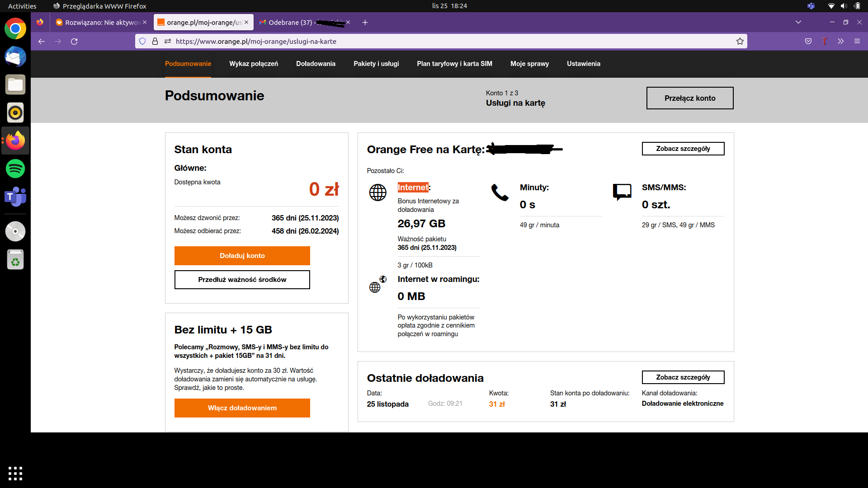Open Spotify from the dock

coord(15,169)
